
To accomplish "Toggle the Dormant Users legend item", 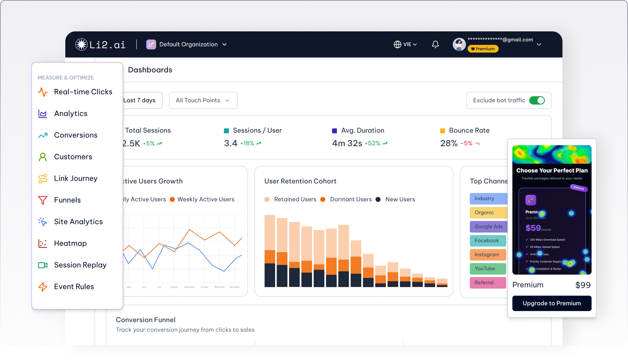I will (346, 199).
